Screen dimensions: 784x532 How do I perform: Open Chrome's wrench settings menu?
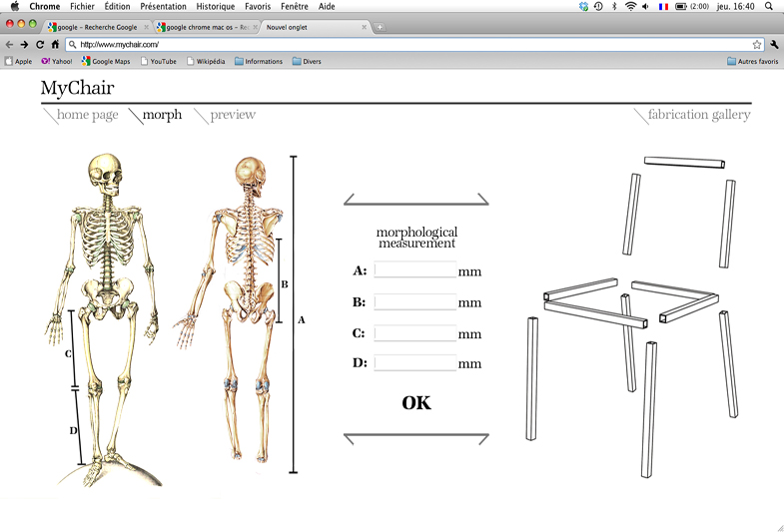tap(774, 45)
